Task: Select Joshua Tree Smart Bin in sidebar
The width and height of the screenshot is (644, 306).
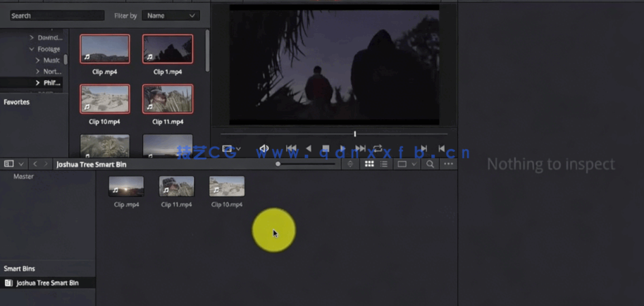Action: pos(47,283)
